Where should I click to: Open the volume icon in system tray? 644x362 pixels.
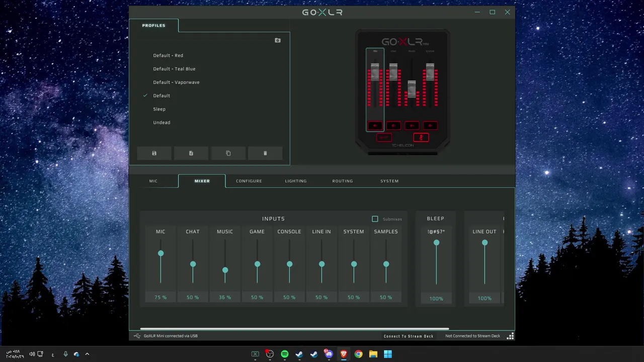(x=32, y=354)
